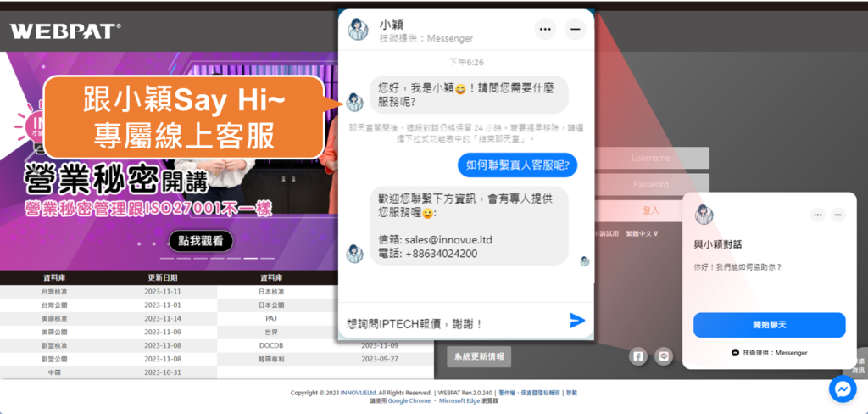Click the date 2023-09-27

coord(380,359)
